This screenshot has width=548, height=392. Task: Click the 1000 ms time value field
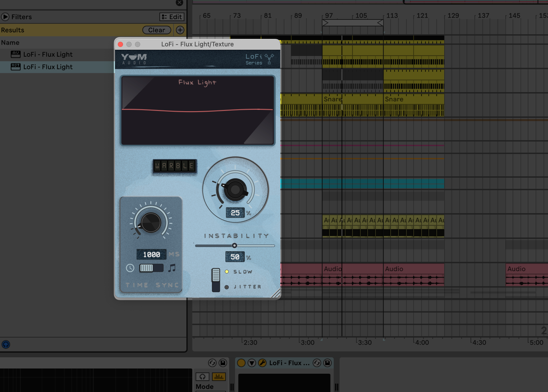pyautogui.click(x=152, y=254)
